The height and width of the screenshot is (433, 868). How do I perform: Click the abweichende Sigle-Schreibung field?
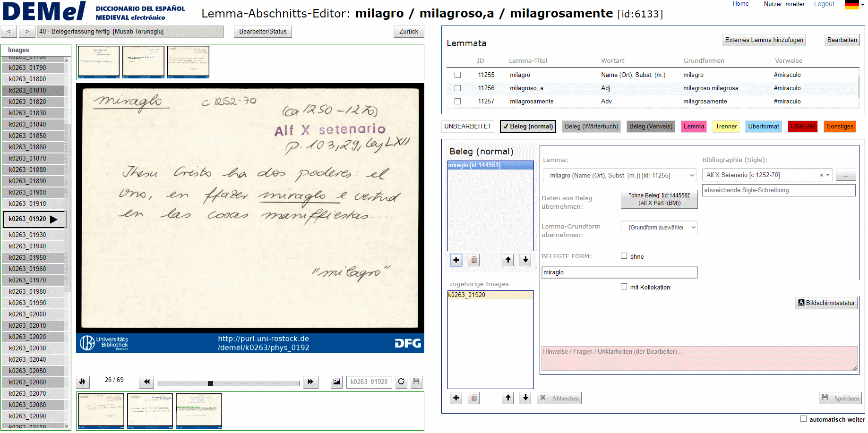point(779,190)
